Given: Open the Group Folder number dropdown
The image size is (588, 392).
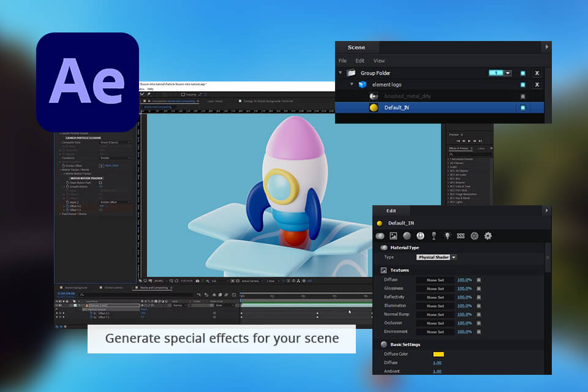Looking at the screenshot, I should pos(508,73).
